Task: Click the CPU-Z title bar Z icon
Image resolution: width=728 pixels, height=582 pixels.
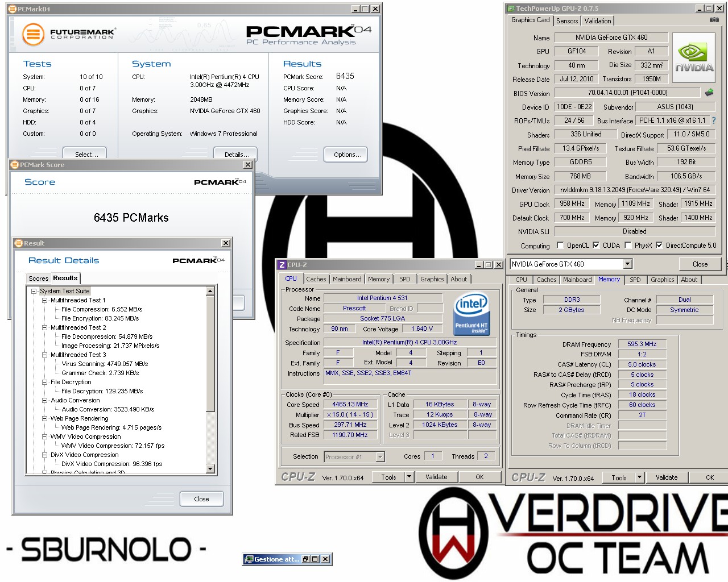Action: point(282,265)
